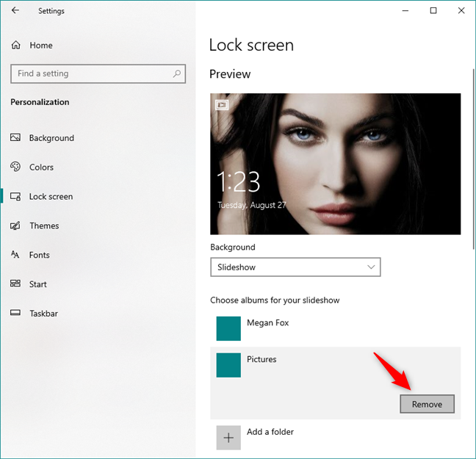The width and height of the screenshot is (476, 459).
Task: Open the Colors settings page
Action: click(41, 167)
